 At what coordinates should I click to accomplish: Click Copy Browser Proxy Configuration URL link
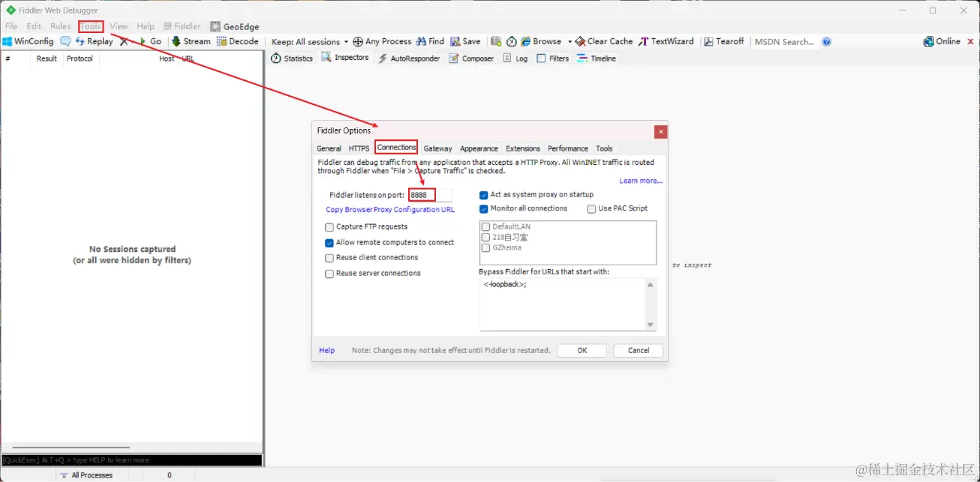390,210
